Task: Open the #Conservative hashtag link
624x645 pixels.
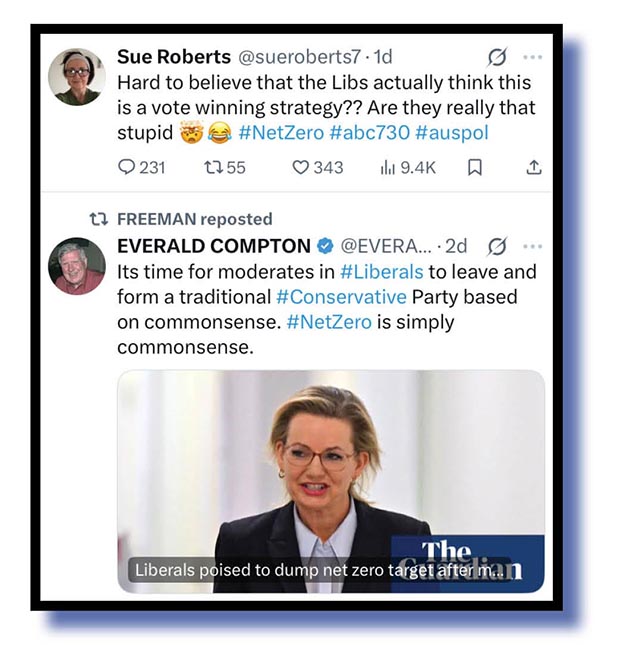Action: (x=341, y=297)
